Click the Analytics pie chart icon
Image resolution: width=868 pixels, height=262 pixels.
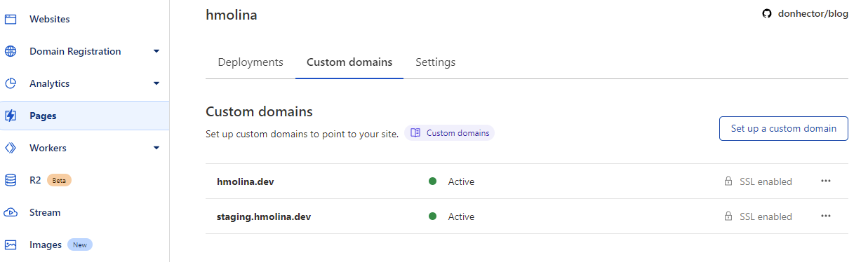[11, 83]
